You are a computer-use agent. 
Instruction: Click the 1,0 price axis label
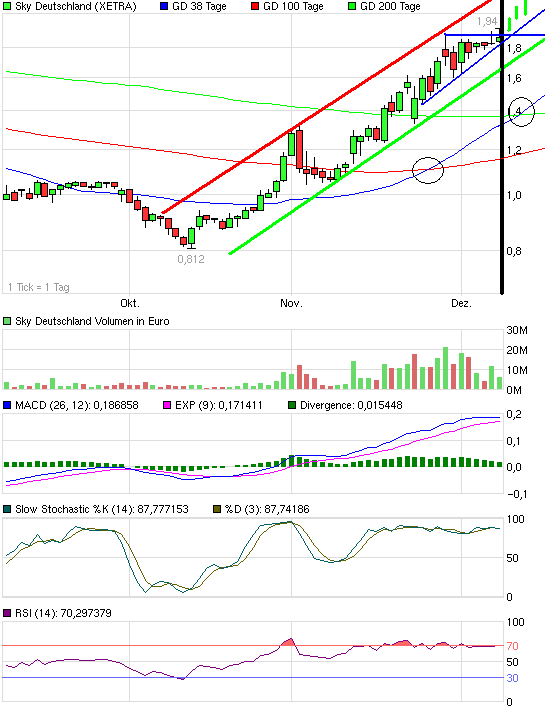click(514, 195)
